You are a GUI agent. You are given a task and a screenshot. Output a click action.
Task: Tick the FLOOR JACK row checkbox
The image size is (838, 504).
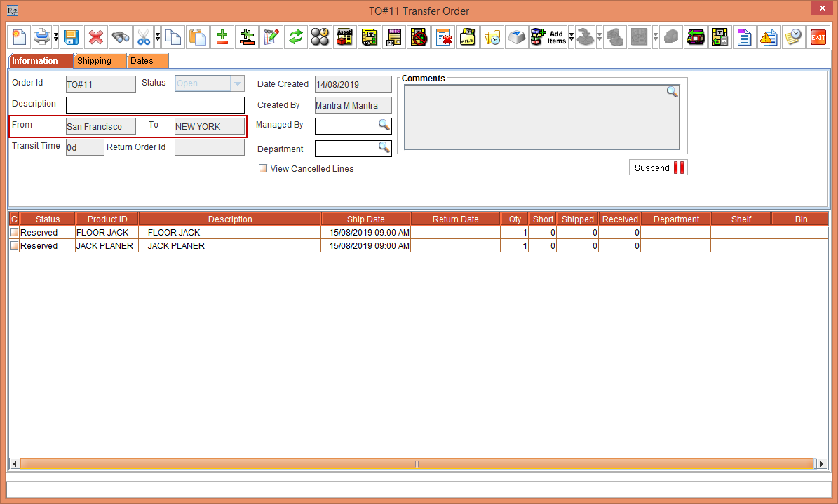[x=14, y=233]
